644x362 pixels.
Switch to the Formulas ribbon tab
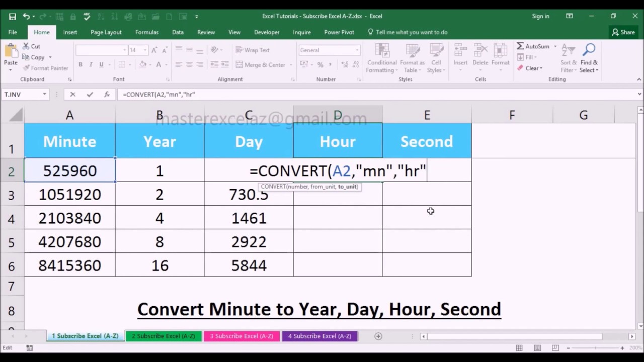(147, 32)
